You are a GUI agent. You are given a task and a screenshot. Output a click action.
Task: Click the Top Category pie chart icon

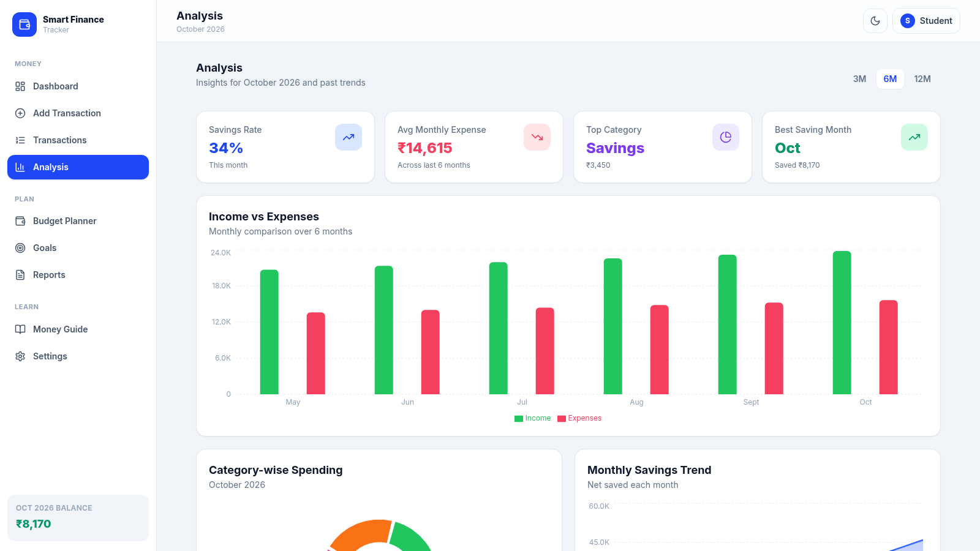(x=726, y=137)
